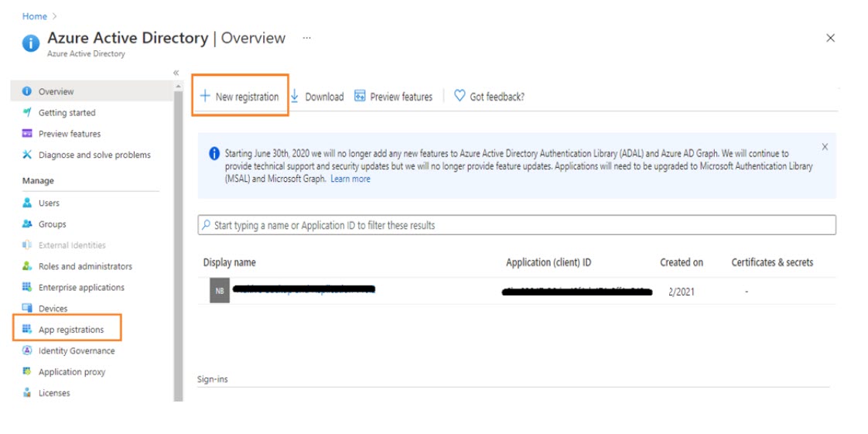Select the Overview menu item
This screenshot has height=434, width=868.
[x=56, y=91]
